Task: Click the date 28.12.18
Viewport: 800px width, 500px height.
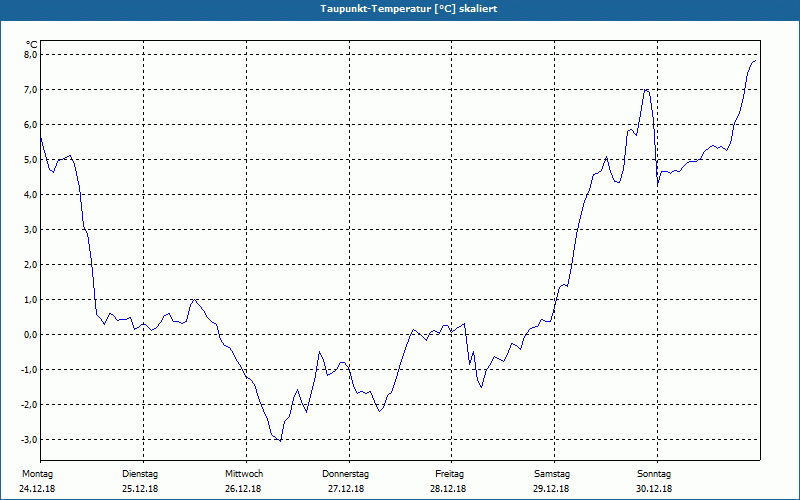Action: (448, 489)
